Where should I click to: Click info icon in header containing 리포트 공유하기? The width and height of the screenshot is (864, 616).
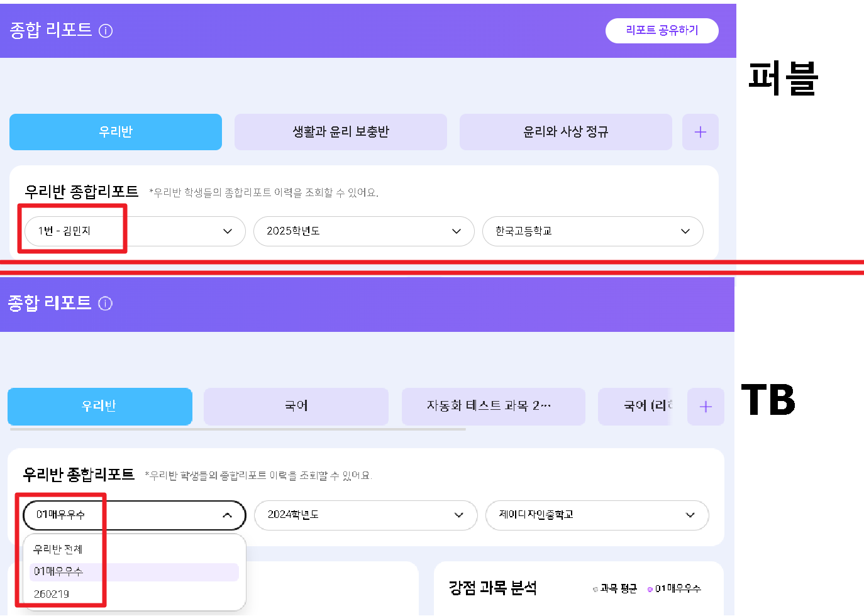click(x=106, y=31)
